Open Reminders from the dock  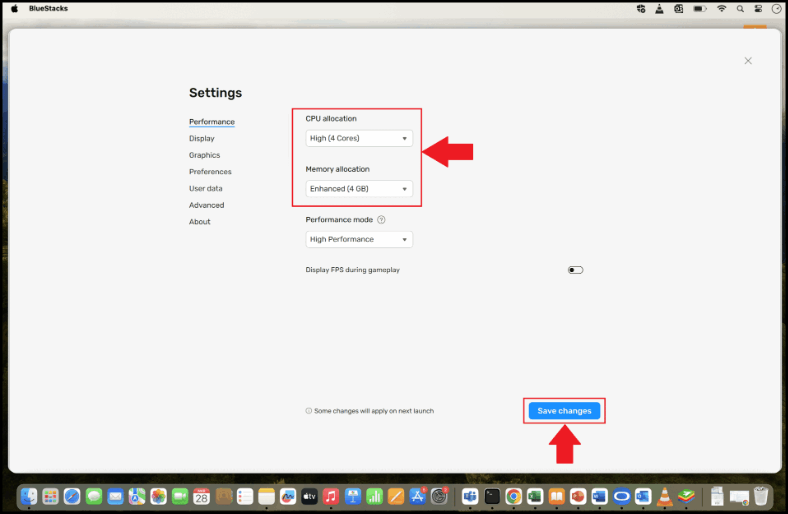(245, 497)
